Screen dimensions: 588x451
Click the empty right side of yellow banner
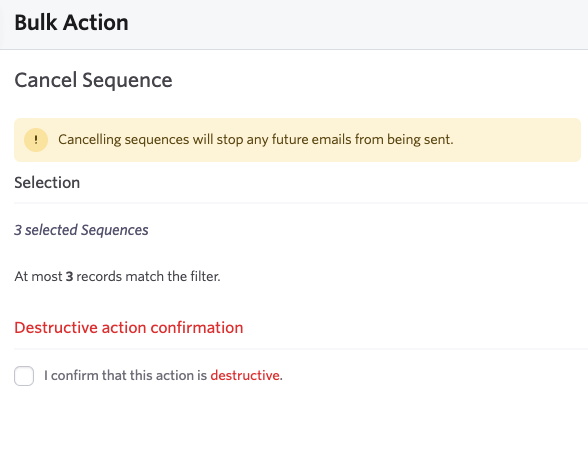(x=518, y=140)
